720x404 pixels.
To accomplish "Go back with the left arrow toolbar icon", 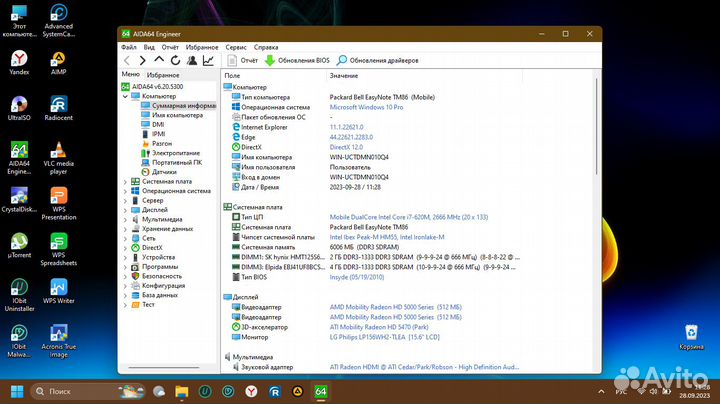I will pyautogui.click(x=127, y=60).
